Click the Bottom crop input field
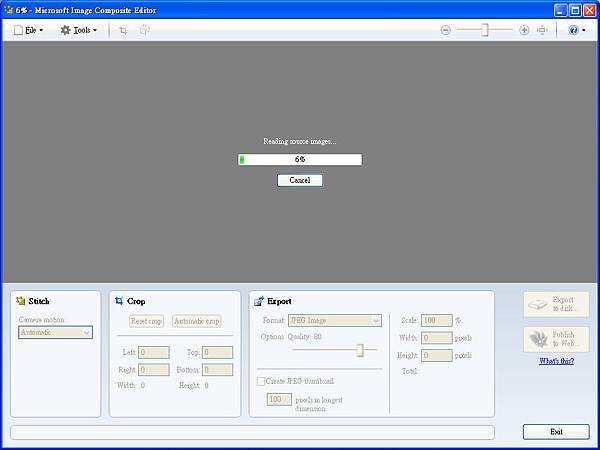This screenshot has width=600, height=450. 217,370
